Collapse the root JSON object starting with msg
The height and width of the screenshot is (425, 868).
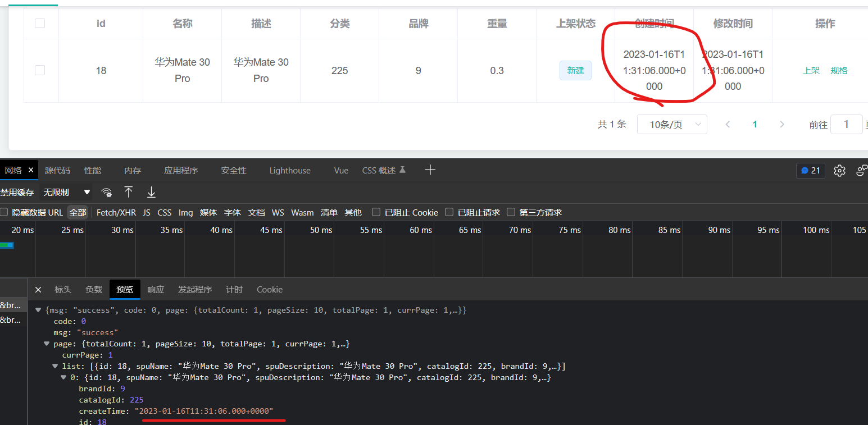pos(38,310)
